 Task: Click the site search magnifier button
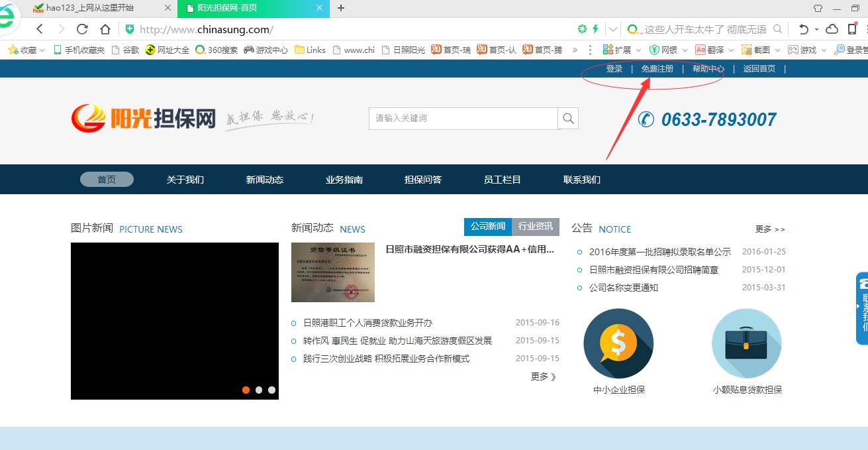[568, 119]
